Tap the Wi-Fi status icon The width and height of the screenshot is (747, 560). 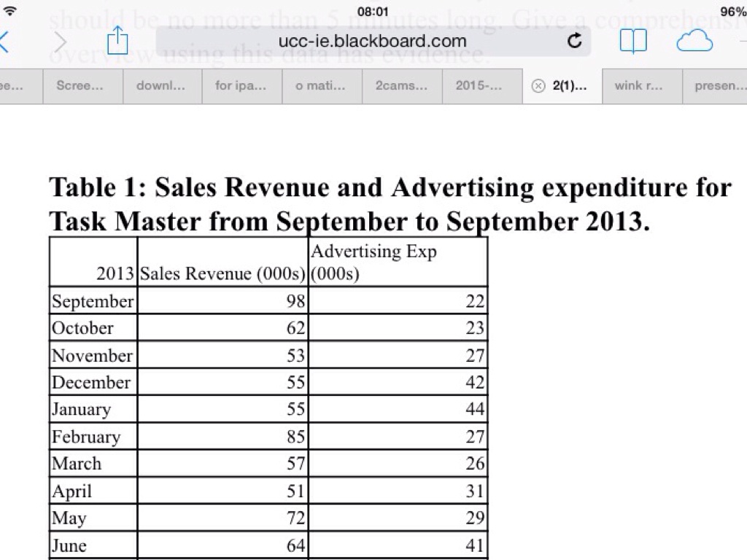(x=9, y=12)
